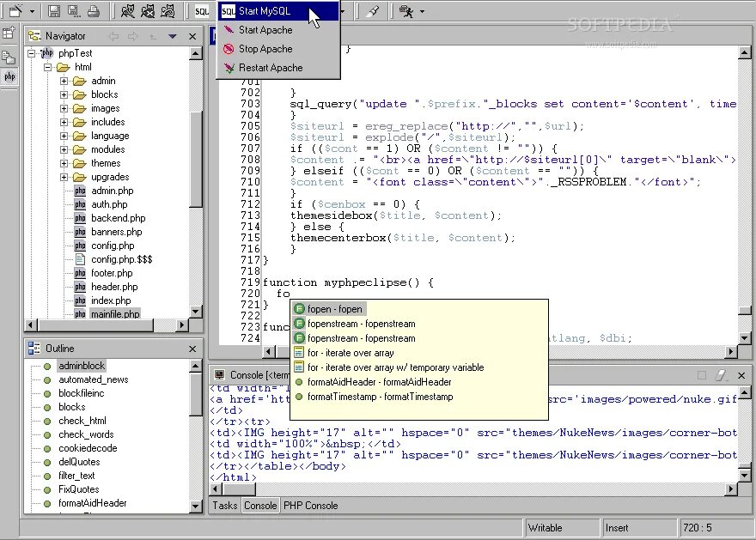Collapse the phpTest project node
756x540 pixels.
click(31, 53)
